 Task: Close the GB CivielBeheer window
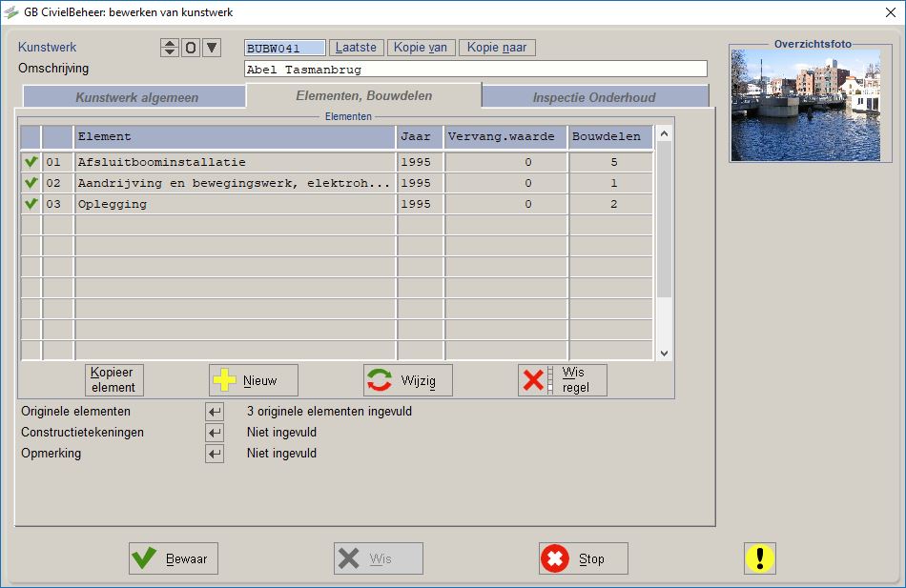point(891,12)
